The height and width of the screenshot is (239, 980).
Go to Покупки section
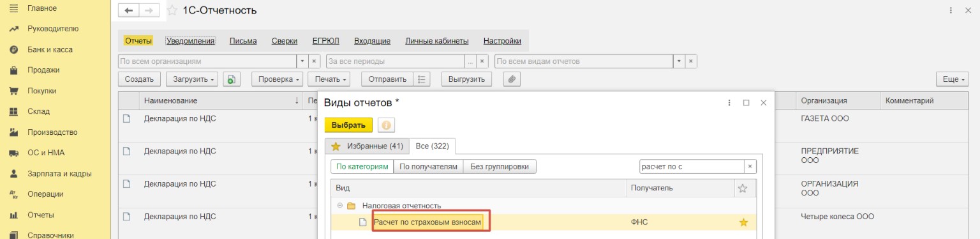click(x=42, y=91)
